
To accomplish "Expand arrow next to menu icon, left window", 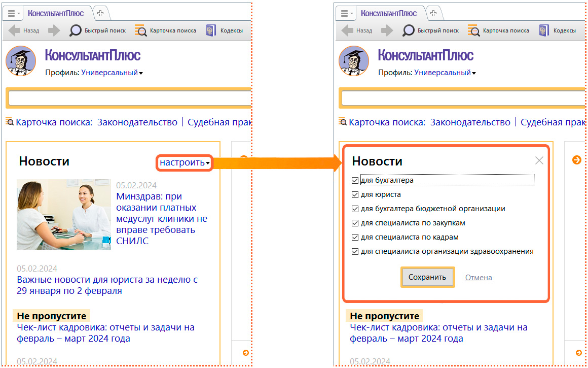I will click(19, 14).
